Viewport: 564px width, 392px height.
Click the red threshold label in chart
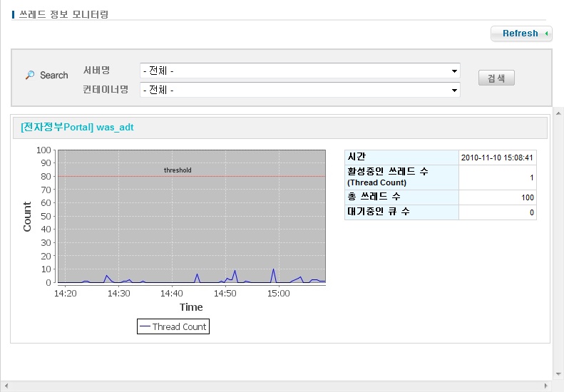point(178,170)
